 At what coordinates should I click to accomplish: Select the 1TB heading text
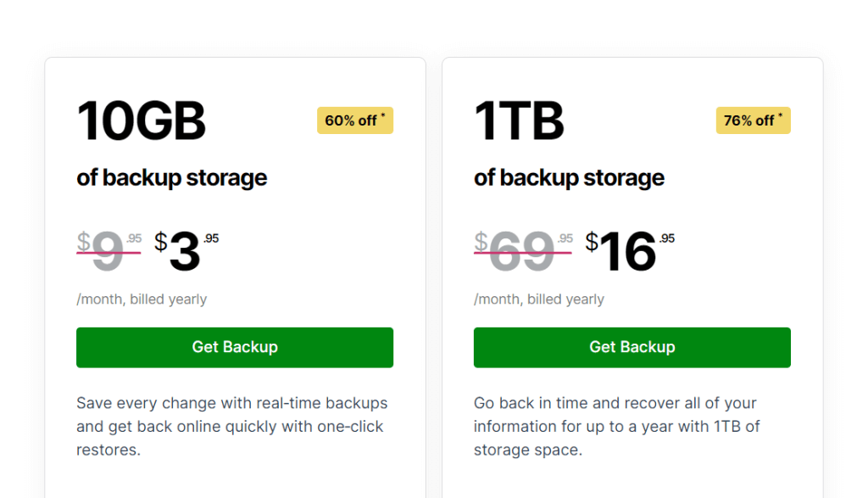pyautogui.click(x=519, y=121)
